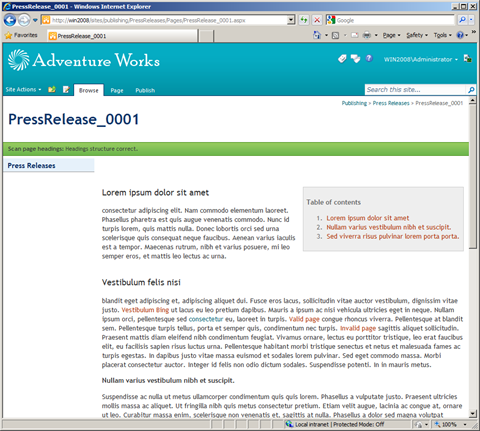
Task: Select the PressRelease_0001 browser tab
Action: 122,36
